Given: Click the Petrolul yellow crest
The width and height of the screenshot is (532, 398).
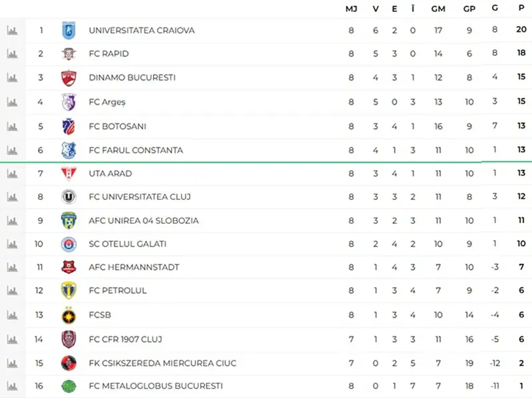Looking at the screenshot, I should pos(68,290).
